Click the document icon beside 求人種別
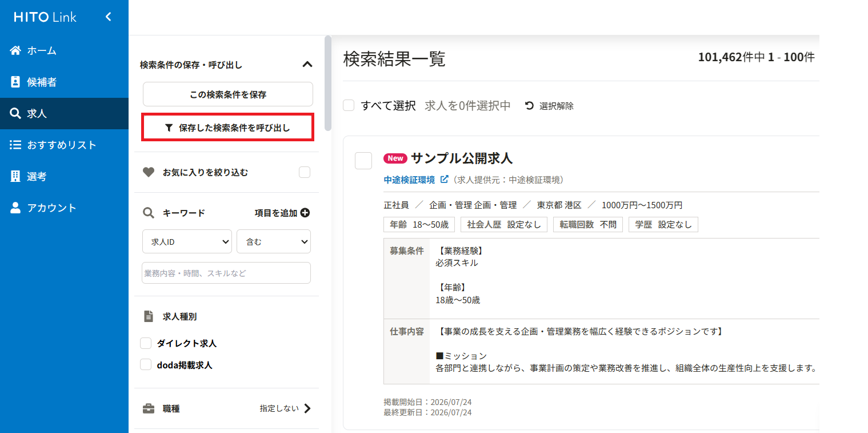868x433 pixels. click(149, 316)
